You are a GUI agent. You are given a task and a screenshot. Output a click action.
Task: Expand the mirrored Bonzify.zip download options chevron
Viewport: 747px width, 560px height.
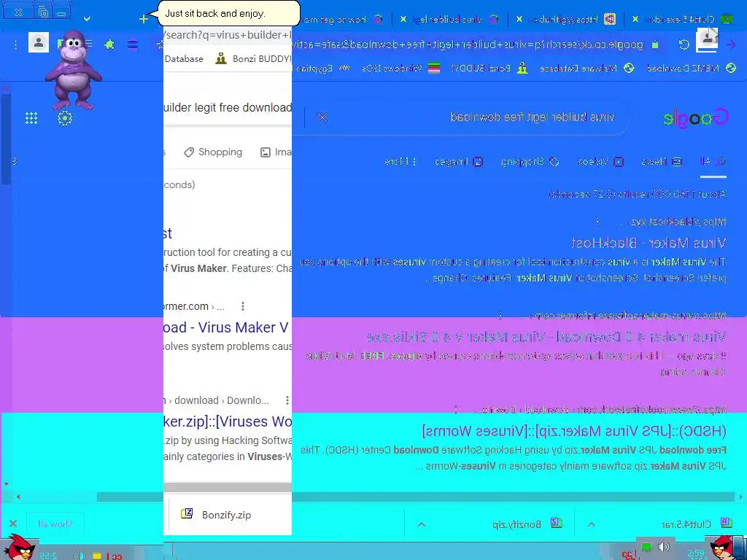421,524
